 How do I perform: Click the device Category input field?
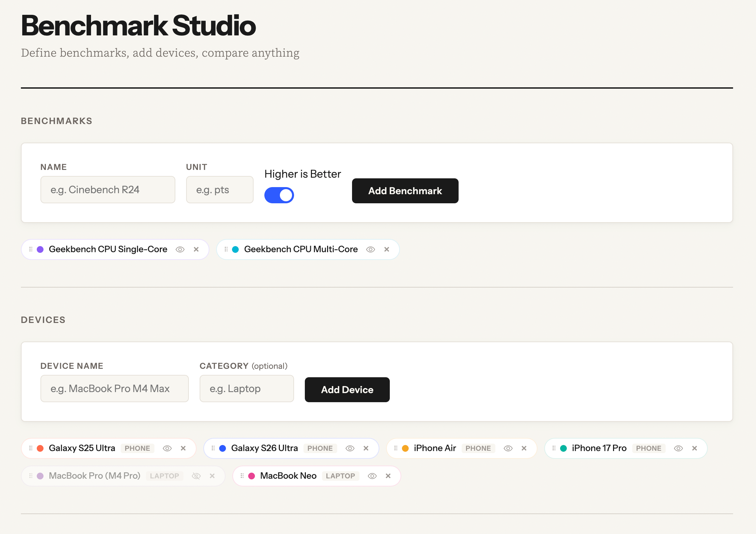[x=246, y=389]
